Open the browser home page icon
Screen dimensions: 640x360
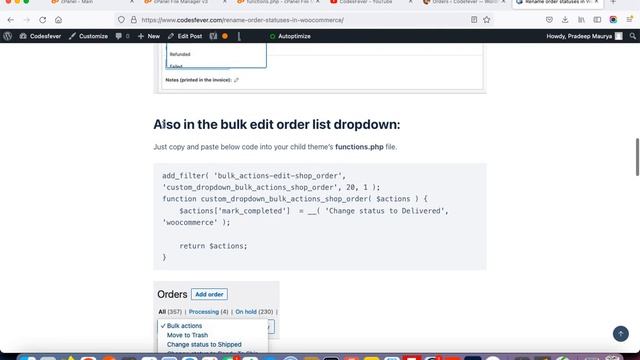(58, 20)
